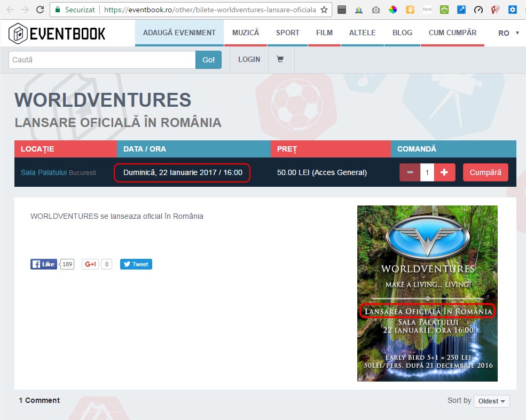Open the Sort by Oldest dropdown
Screen dimensions: 526x420
(491, 401)
